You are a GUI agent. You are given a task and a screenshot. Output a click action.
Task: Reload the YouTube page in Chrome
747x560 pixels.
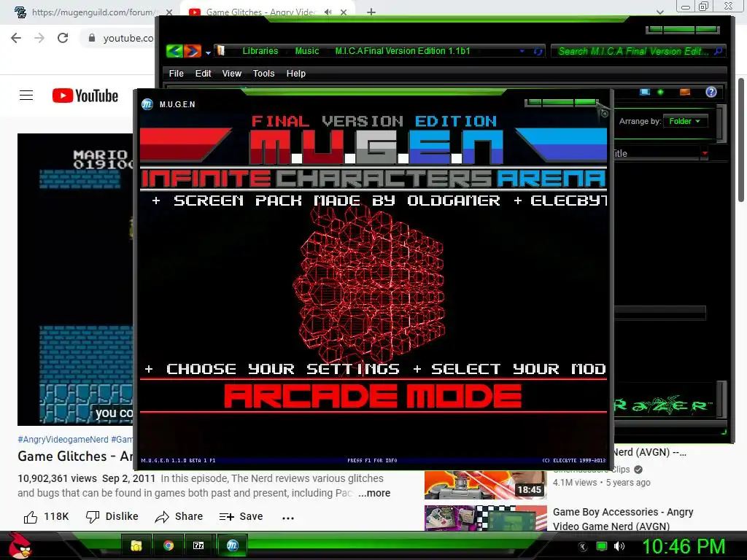[63, 38]
